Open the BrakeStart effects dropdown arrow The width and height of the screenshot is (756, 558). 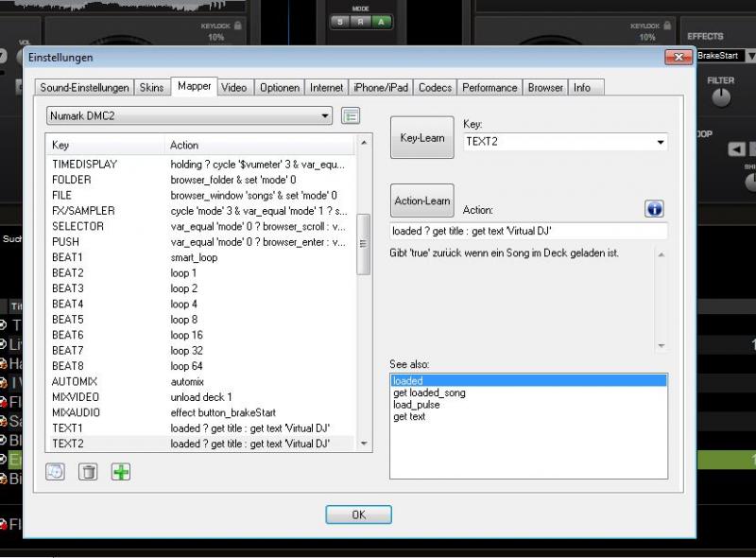coord(750,56)
